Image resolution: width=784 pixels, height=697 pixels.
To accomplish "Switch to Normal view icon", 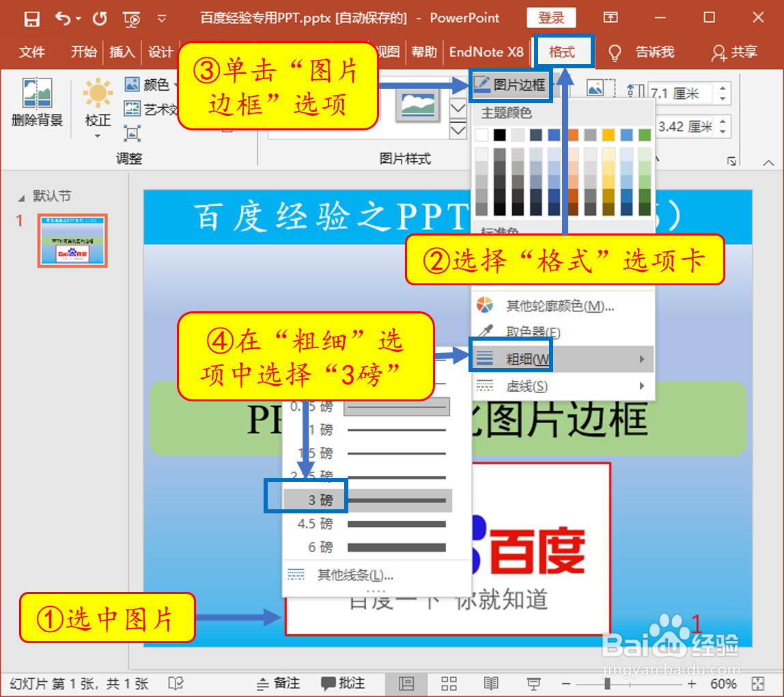I will 406,683.
